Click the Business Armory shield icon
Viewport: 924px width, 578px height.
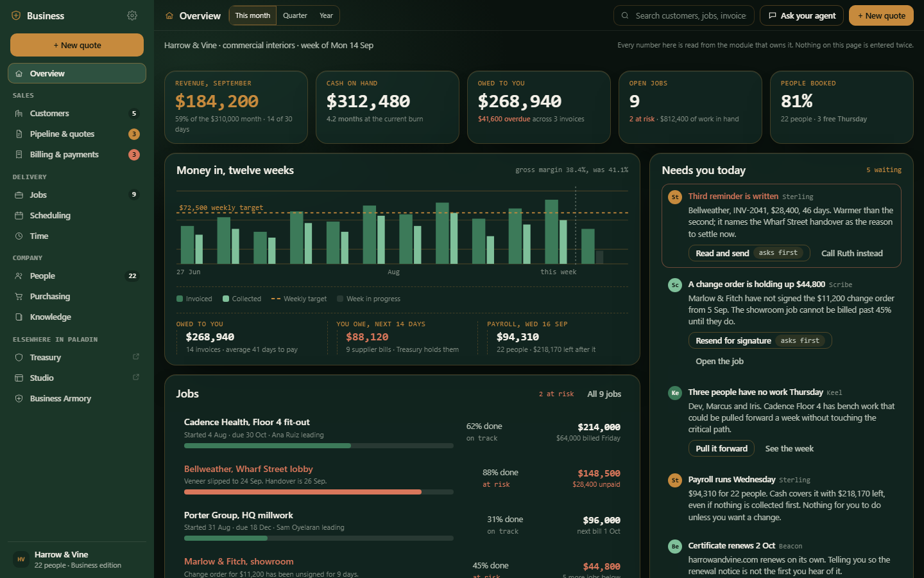click(19, 399)
